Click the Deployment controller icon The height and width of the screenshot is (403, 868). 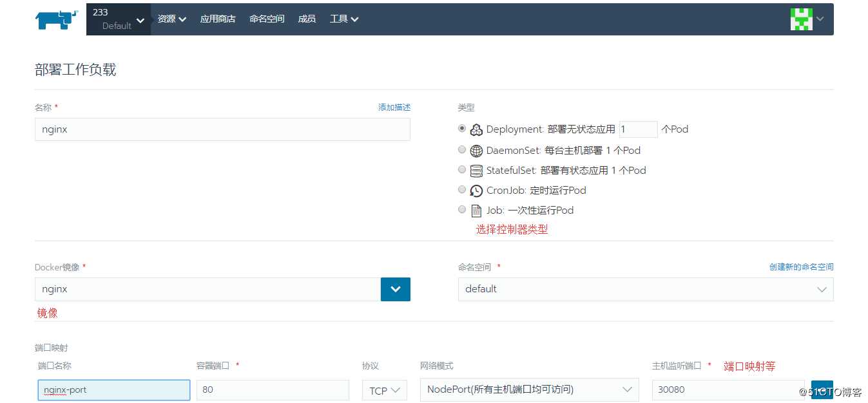[476, 130]
